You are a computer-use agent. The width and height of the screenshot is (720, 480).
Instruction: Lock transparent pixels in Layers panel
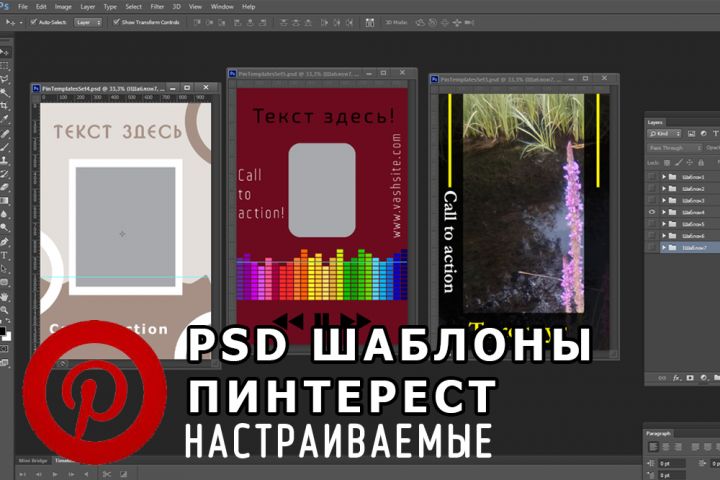tap(667, 163)
